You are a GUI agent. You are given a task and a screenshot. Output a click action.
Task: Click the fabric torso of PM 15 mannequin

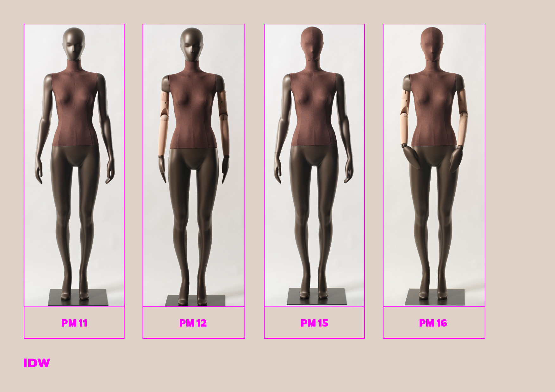[x=313, y=111]
